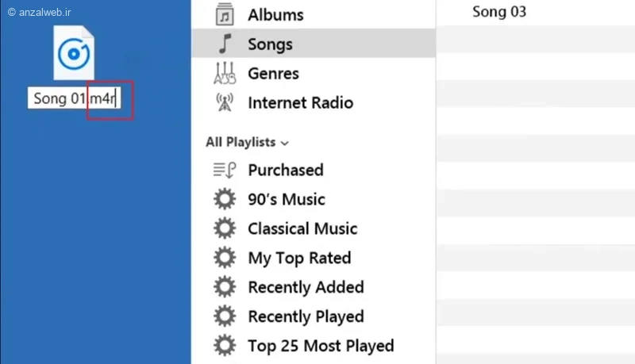This screenshot has width=635, height=364.
Task: Click the Albums icon in sidebar
Action: tap(225, 14)
